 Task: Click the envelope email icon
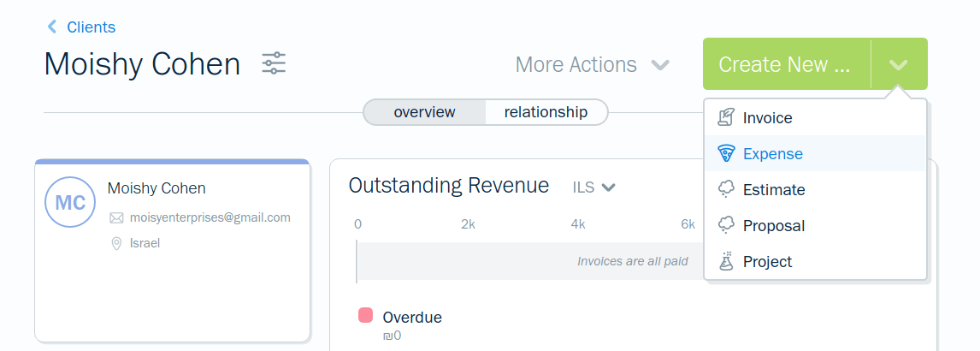point(116,218)
